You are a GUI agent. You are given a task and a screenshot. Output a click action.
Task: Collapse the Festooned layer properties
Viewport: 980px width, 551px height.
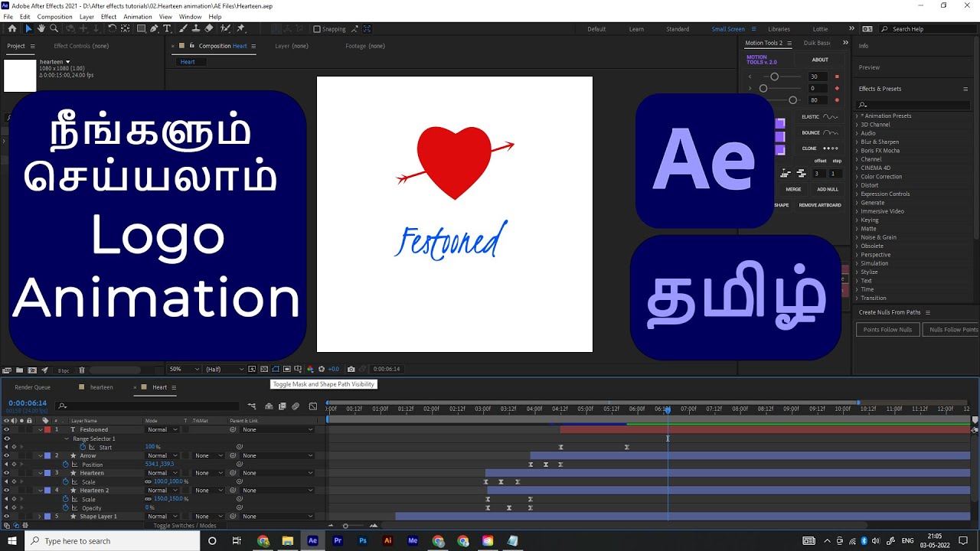pos(41,430)
